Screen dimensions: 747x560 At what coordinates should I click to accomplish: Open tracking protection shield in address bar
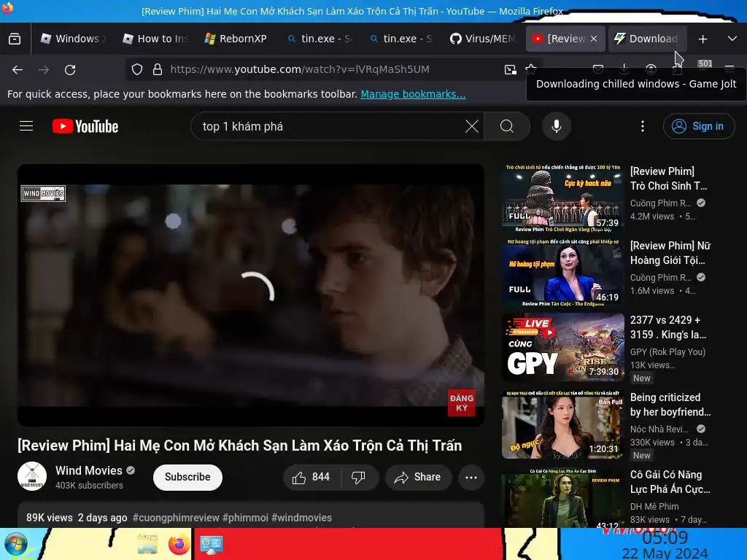[137, 69]
